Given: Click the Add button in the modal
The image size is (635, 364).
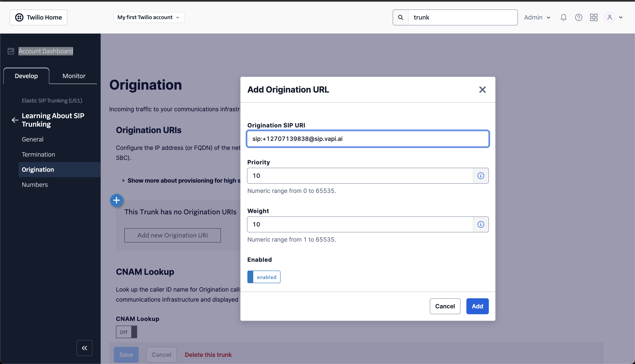Looking at the screenshot, I should click(477, 306).
